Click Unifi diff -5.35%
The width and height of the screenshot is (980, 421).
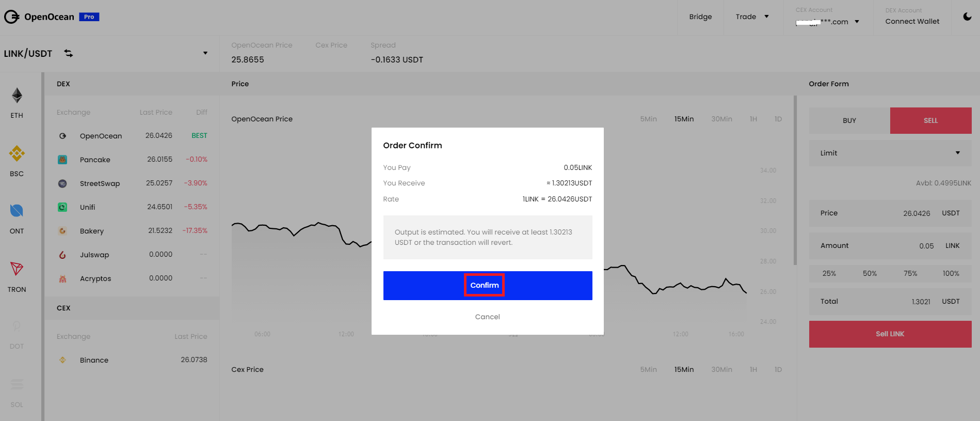tap(196, 207)
